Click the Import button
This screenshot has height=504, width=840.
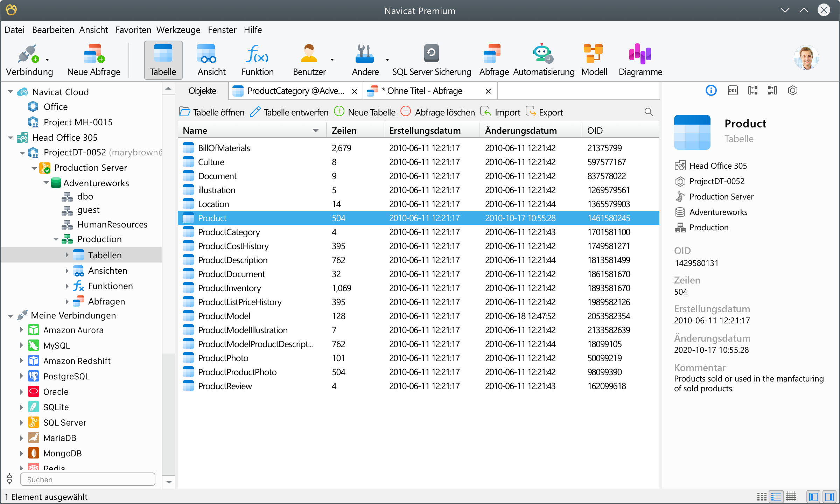500,112
